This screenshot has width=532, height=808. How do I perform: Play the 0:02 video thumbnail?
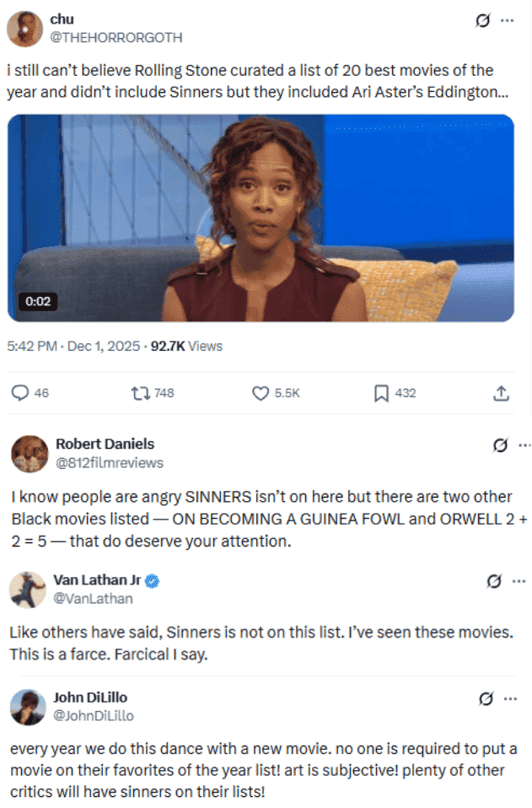tap(261, 218)
